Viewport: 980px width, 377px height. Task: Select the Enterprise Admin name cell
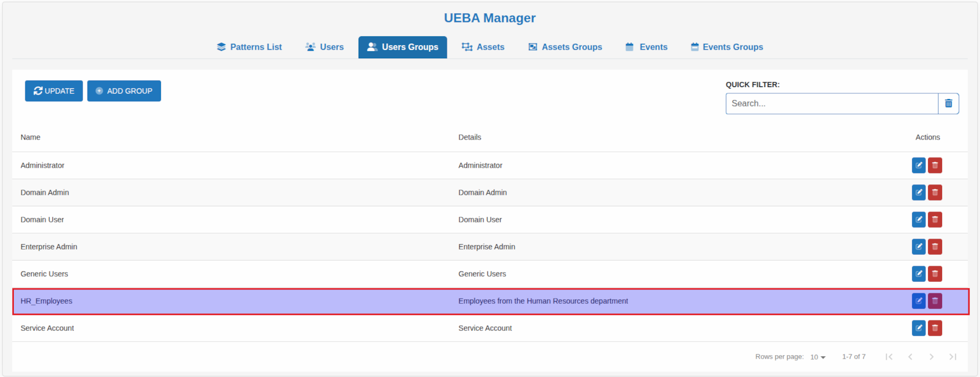pyautogui.click(x=49, y=247)
